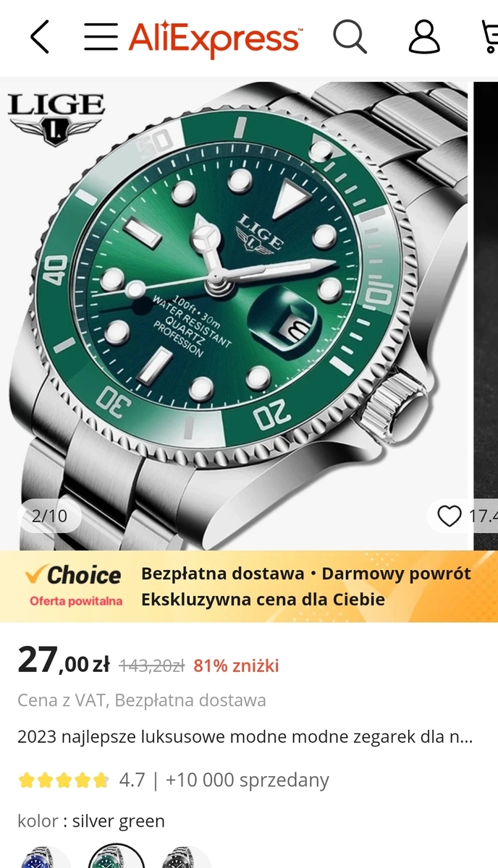
Task: Click the LIGE brand logo on the image
Action: pyautogui.click(x=56, y=119)
